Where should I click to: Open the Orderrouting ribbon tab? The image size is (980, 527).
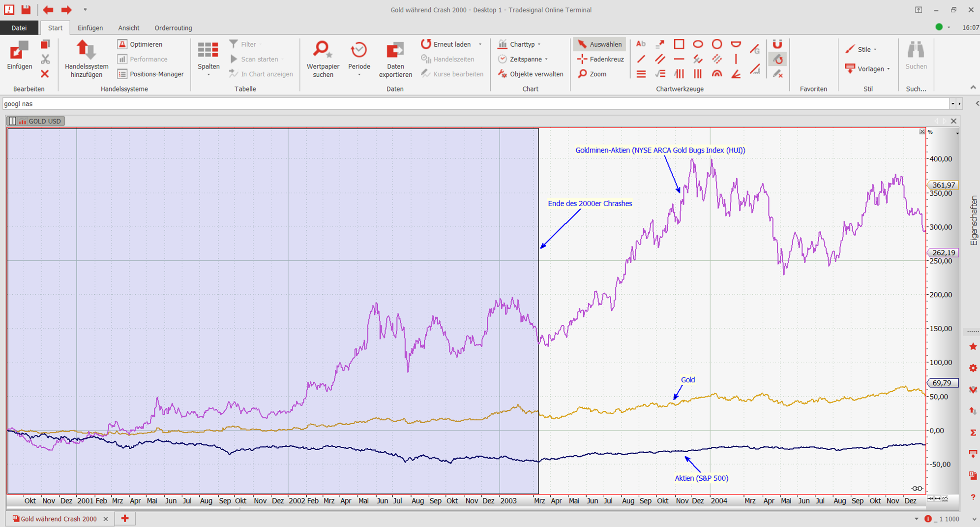(173, 28)
